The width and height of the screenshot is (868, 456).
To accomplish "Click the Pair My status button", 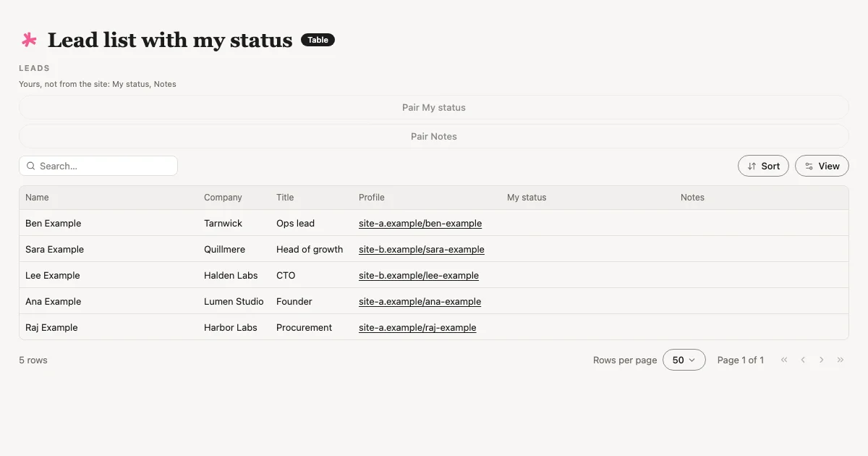I will point(434,107).
